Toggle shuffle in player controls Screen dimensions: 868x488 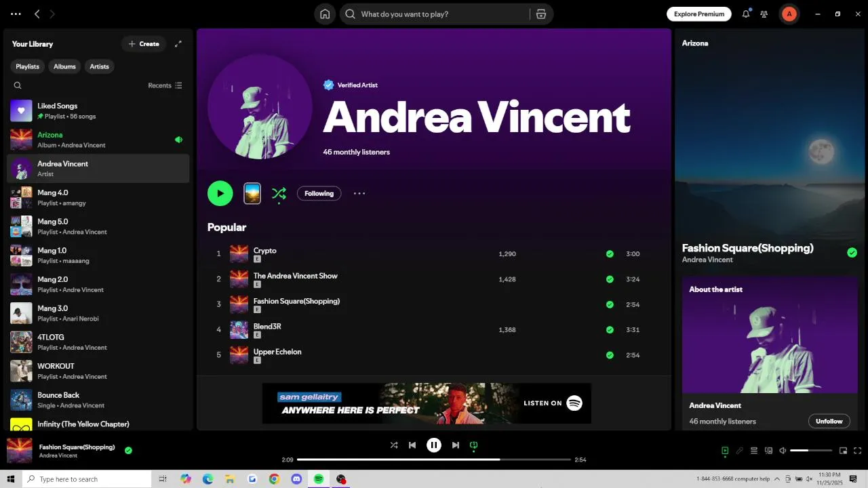click(394, 445)
